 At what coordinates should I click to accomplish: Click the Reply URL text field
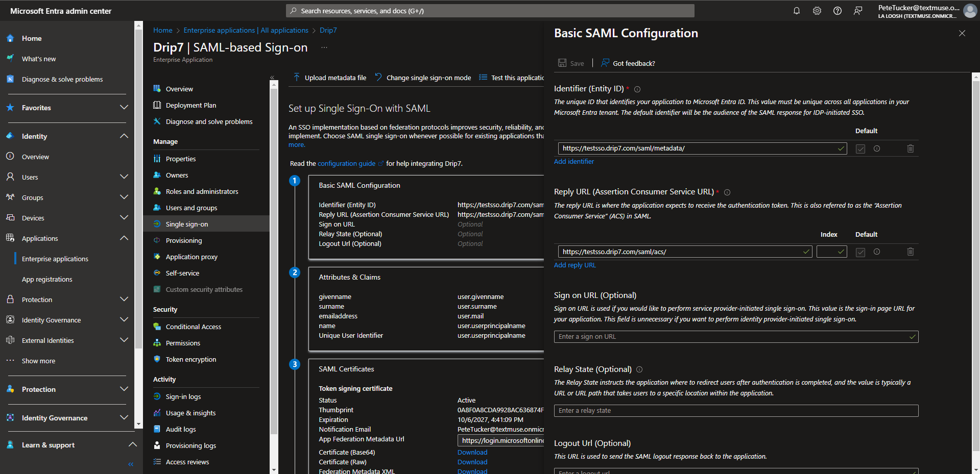(x=685, y=252)
